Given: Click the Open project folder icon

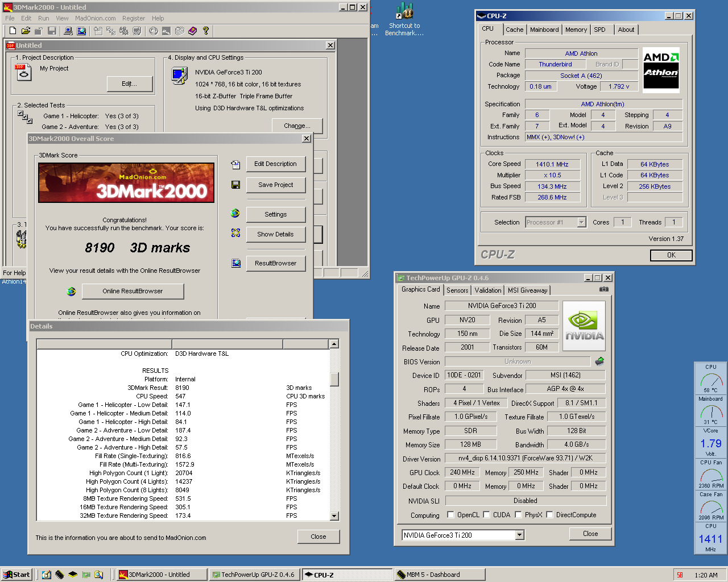Looking at the screenshot, I should pyautogui.click(x=26, y=31).
